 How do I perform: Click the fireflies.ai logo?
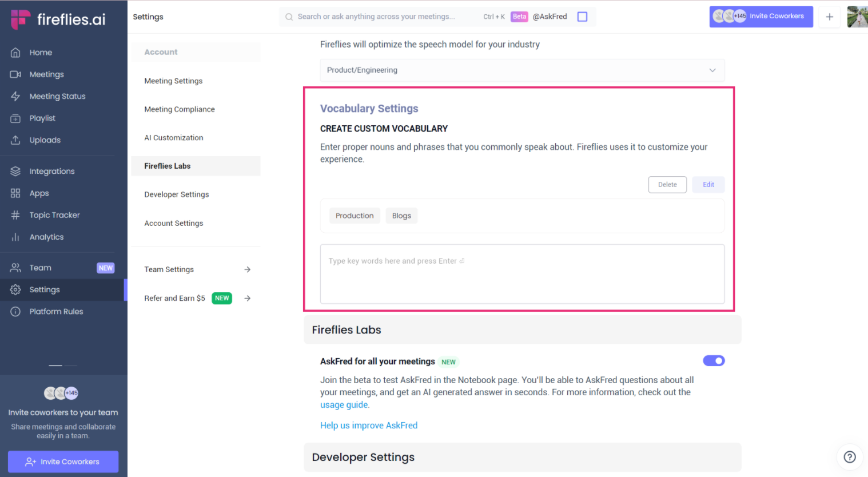click(58, 19)
